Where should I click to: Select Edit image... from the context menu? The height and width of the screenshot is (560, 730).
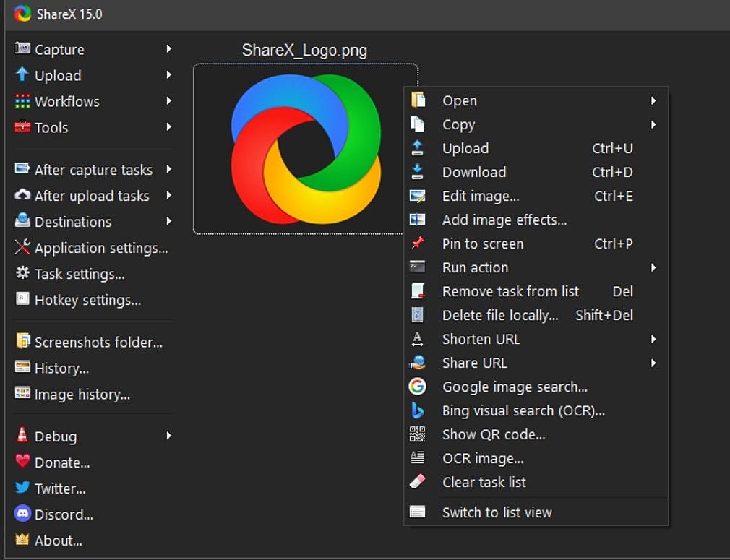point(536,196)
